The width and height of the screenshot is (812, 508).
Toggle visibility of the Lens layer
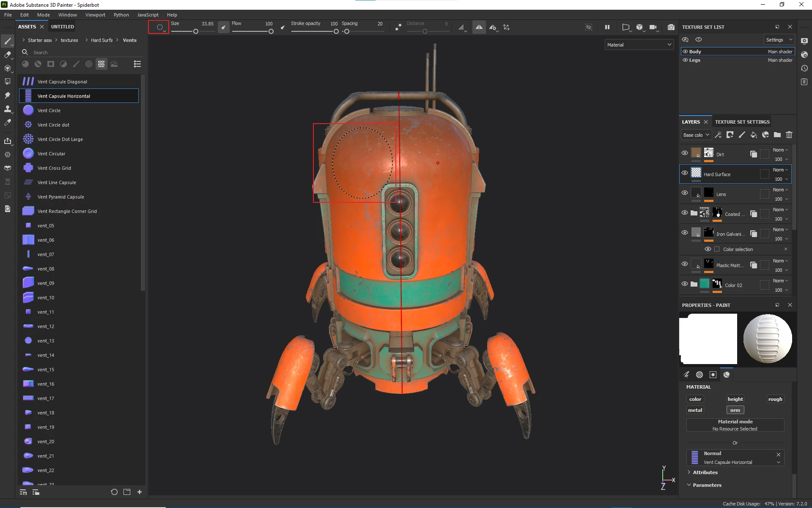pos(685,193)
